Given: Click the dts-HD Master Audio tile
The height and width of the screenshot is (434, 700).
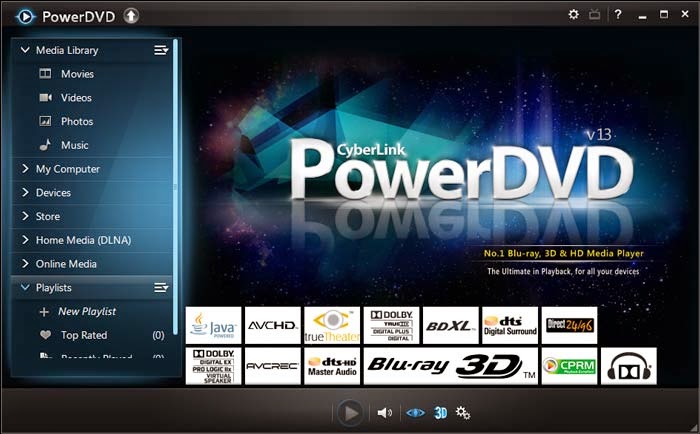Looking at the screenshot, I should pyautogui.click(x=332, y=366).
